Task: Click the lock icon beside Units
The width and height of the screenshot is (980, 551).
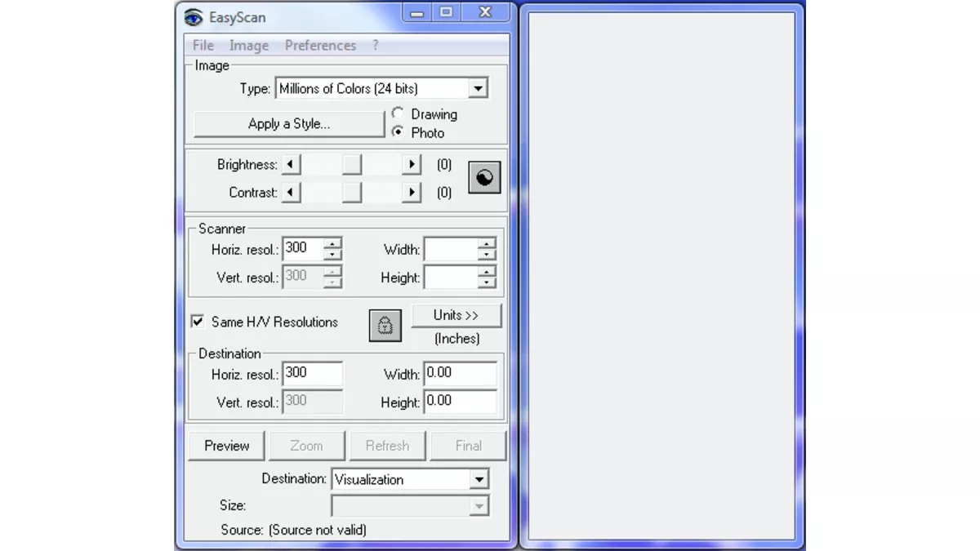Action: (385, 324)
